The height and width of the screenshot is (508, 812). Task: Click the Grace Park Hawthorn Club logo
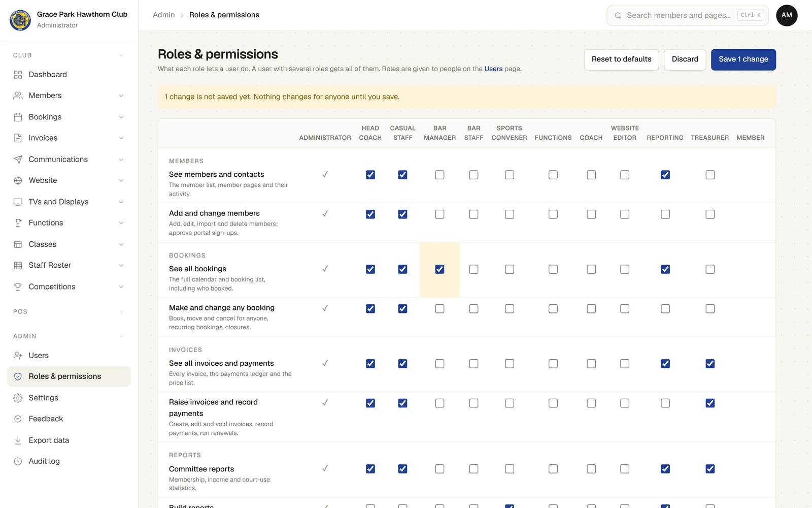point(20,20)
